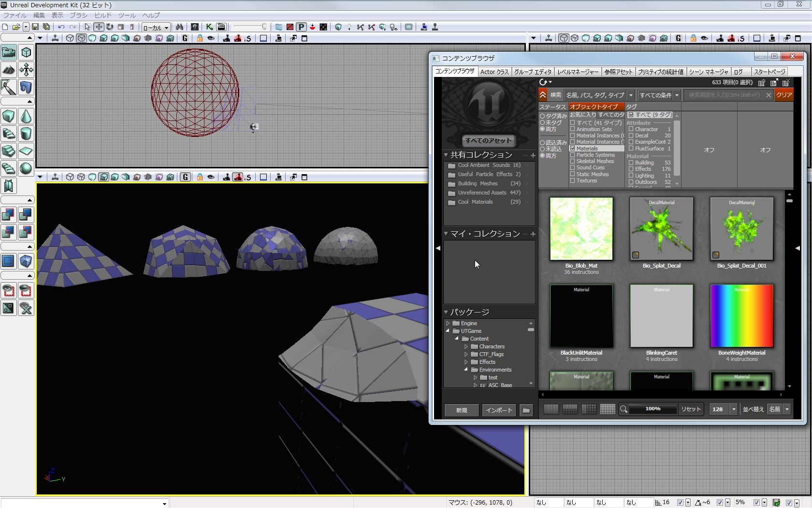Viewport: 812px width, 508px height.
Task: Choose the Sphere brush builder
Action: [x=26, y=168]
